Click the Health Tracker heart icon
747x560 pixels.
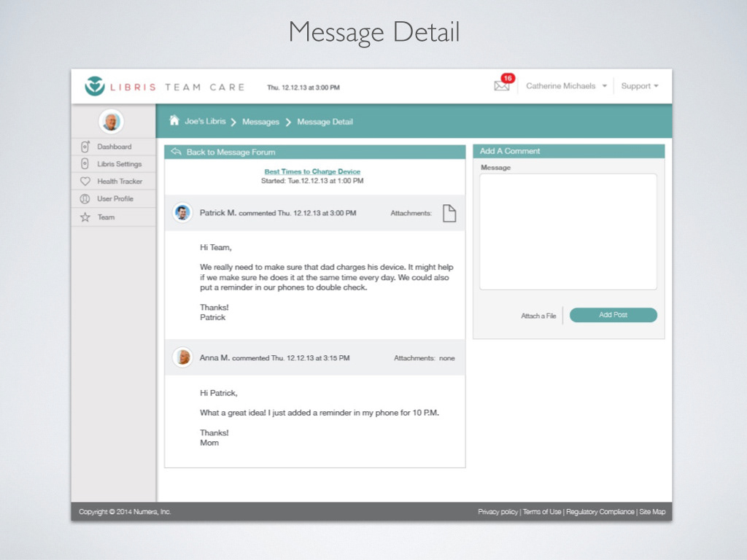(85, 182)
